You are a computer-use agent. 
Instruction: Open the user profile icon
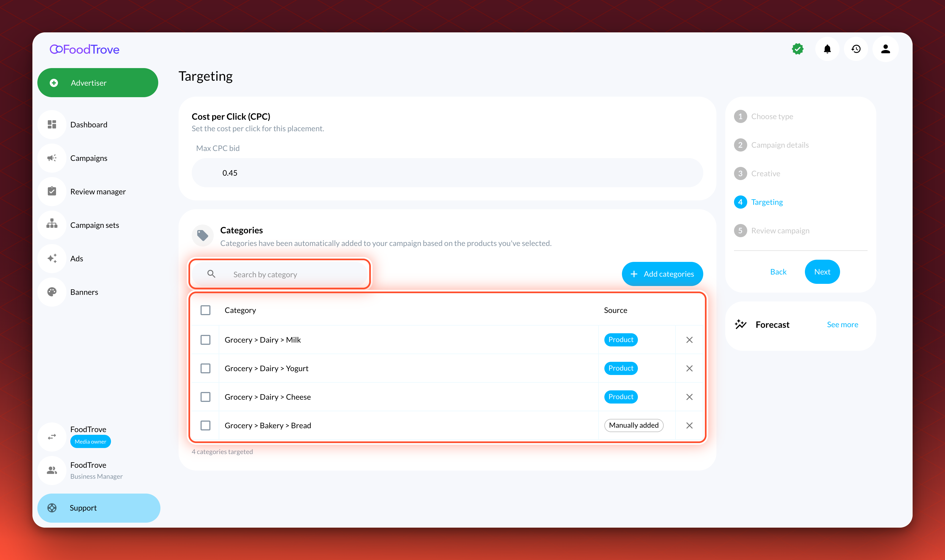[885, 49]
